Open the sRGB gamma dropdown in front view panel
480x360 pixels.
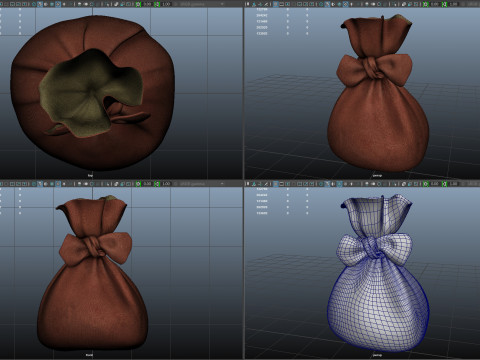point(202,184)
